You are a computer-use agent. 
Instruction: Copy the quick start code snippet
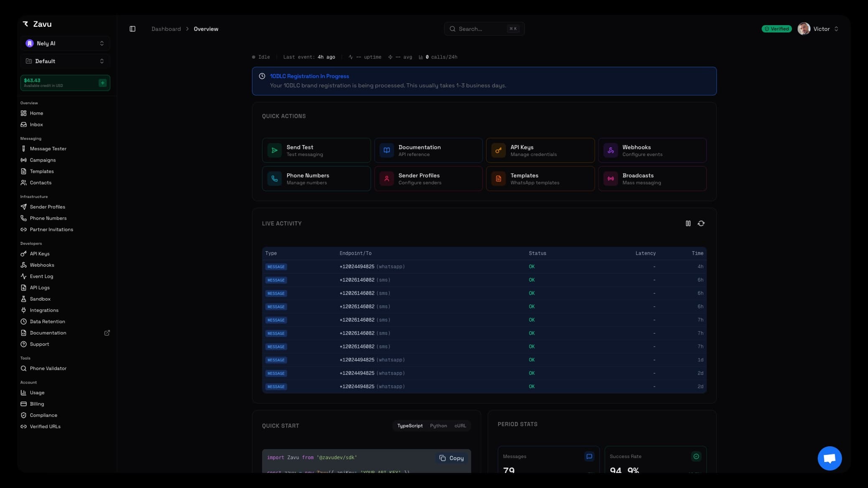451,458
